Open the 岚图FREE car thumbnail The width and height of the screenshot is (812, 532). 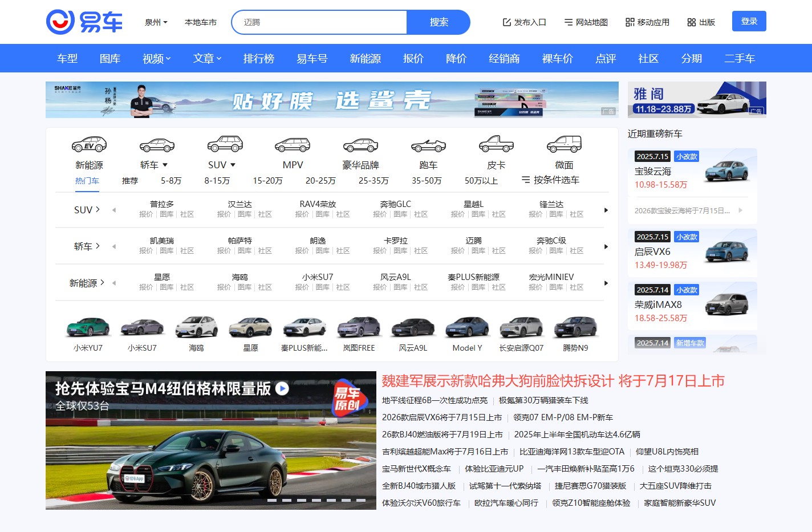pos(359,327)
